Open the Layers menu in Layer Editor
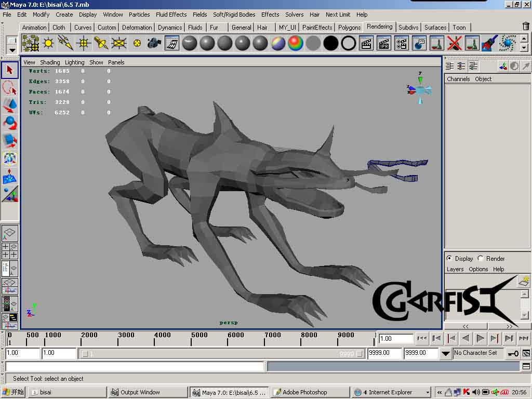The height and width of the screenshot is (399, 532). (455, 269)
